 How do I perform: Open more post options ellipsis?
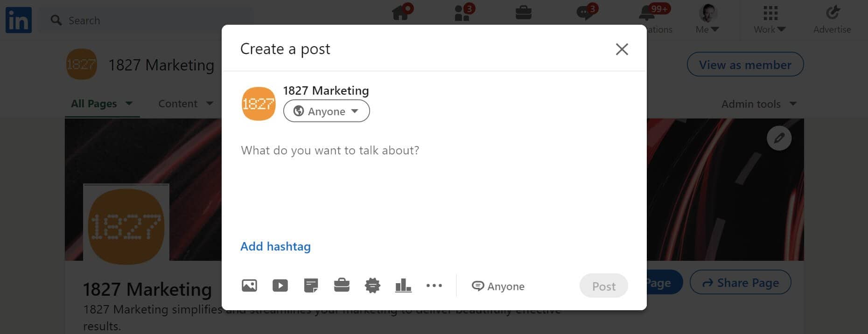pos(434,285)
